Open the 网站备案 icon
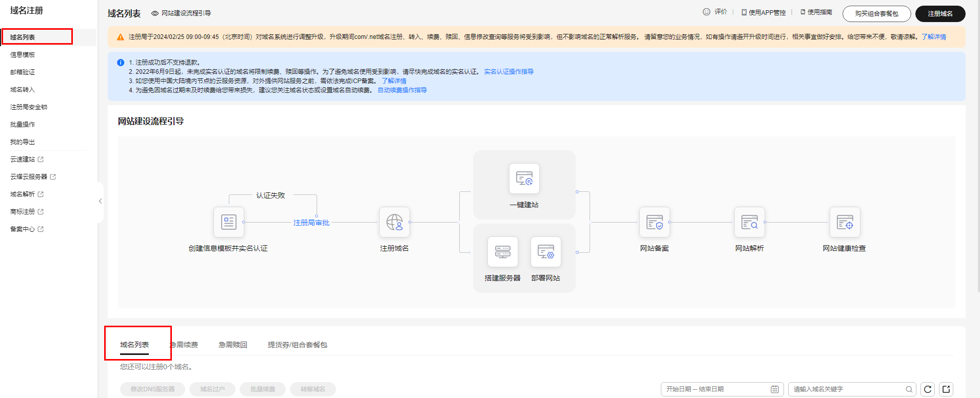The height and width of the screenshot is (398, 980). tap(654, 222)
